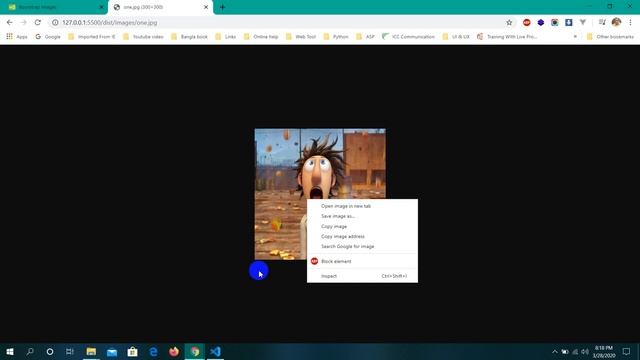This screenshot has height=360, width=640.
Task: Reload the current page
Action: (x=38, y=22)
